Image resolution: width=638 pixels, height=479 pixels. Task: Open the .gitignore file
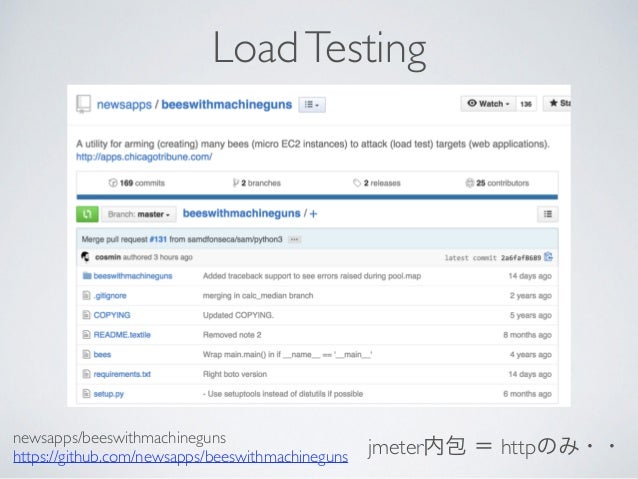click(x=110, y=296)
